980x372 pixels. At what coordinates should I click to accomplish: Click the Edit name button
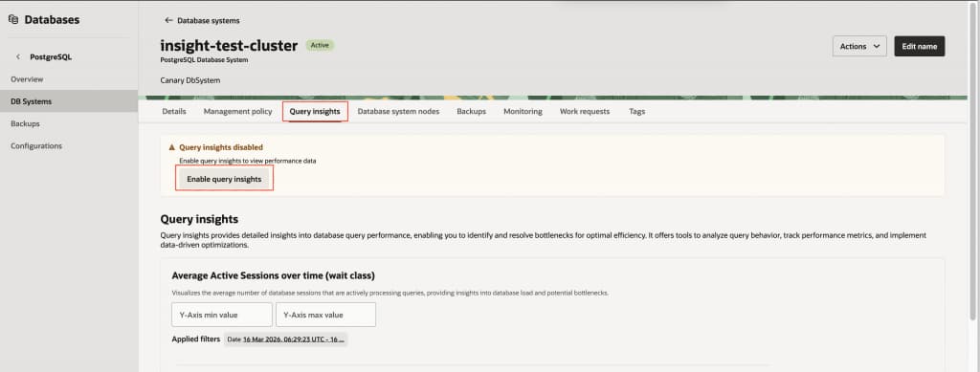point(920,46)
